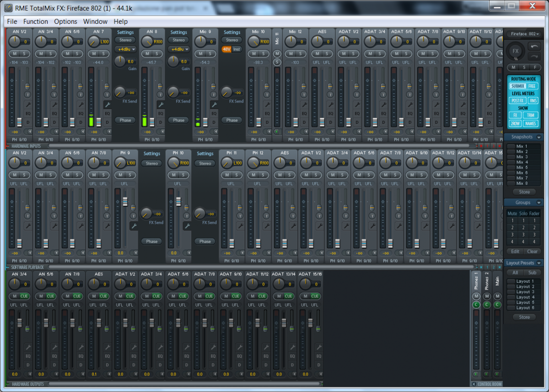Toggle CUE on hardware output AN 3/4
The width and height of the screenshot is (549, 392).
24,296
